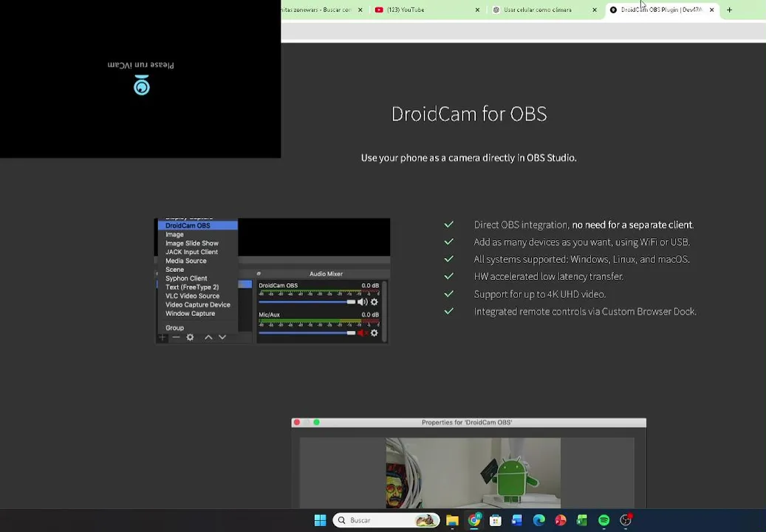Click the 'Please run iVCam' message
766x532 pixels.
(140, 64)
